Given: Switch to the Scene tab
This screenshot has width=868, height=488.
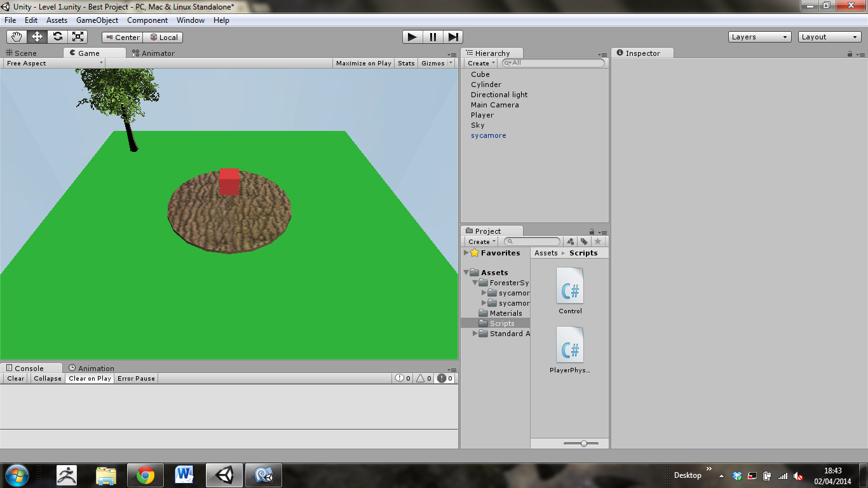Looking at the screenshot, I should (x=22, y=53).
